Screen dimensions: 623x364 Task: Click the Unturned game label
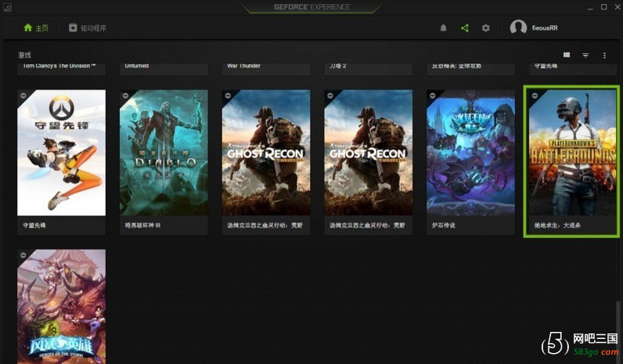tap(137, 67)
